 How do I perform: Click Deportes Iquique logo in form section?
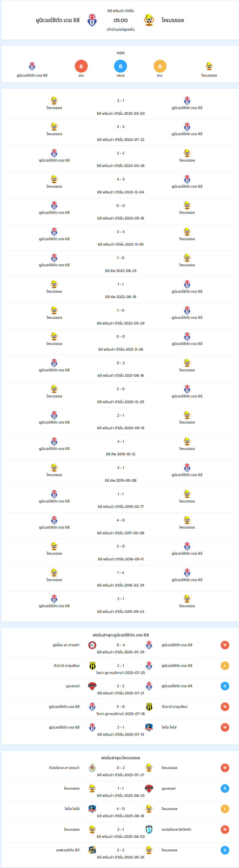(149, 829)
